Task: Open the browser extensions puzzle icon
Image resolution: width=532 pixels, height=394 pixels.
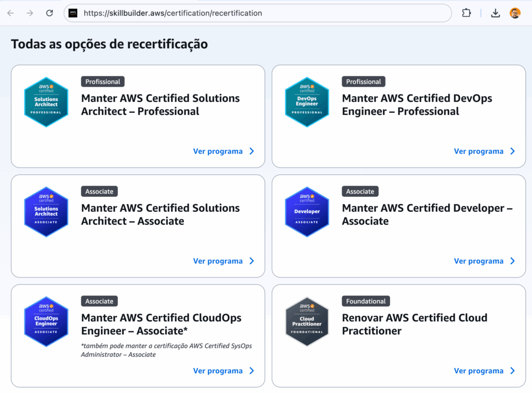Action: click(x=467, y=13)
